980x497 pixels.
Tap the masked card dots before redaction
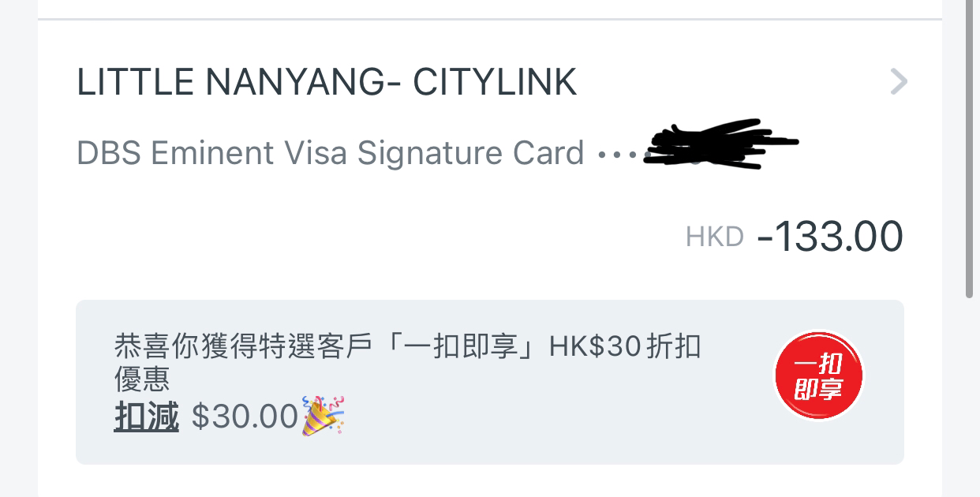pyautogui.click(x=620, y=155)
